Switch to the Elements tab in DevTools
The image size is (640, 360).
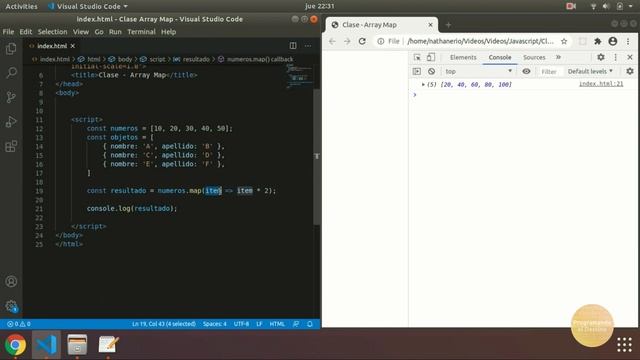[x=463, y=58]
